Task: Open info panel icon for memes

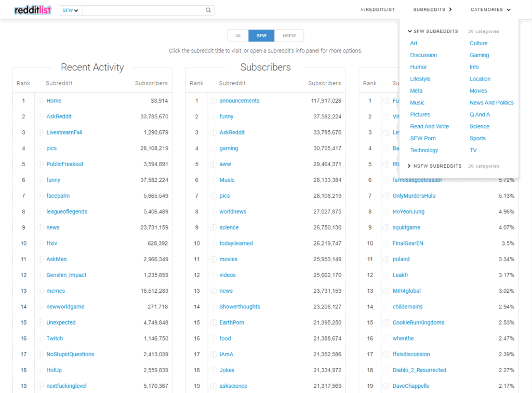Action: tap(40, 291)
